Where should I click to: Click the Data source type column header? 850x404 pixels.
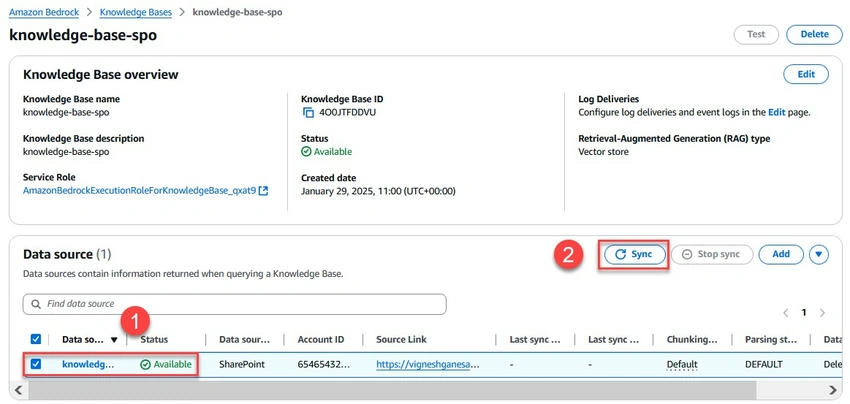click(x=244, y=339)
